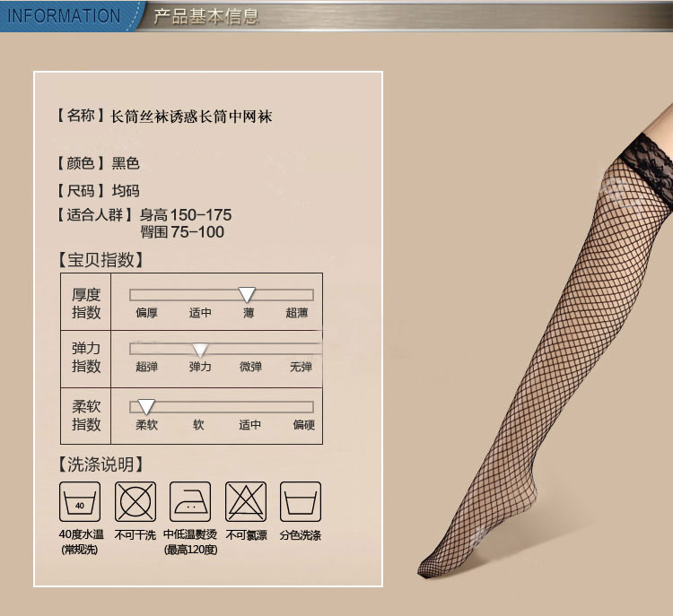673x616 pixels.
Task: Click the elasticity slider triangle marker
Action: [x=200, y=349]
